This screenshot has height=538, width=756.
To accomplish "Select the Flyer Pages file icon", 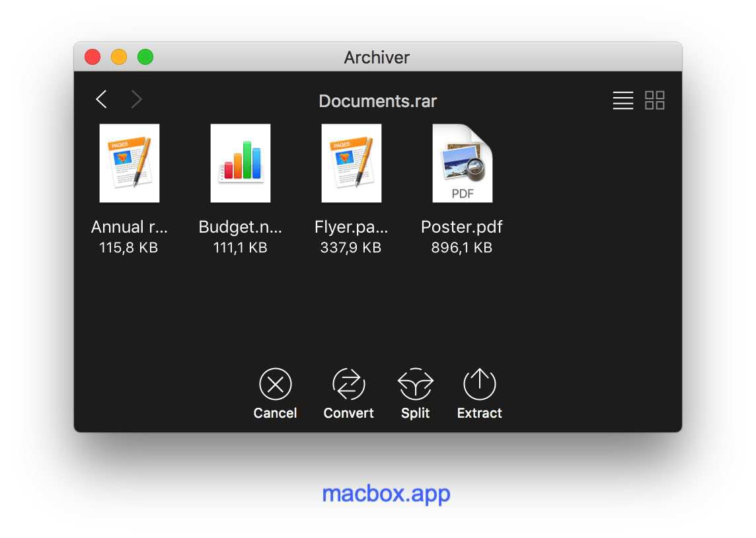I will [x=352, y=163].
